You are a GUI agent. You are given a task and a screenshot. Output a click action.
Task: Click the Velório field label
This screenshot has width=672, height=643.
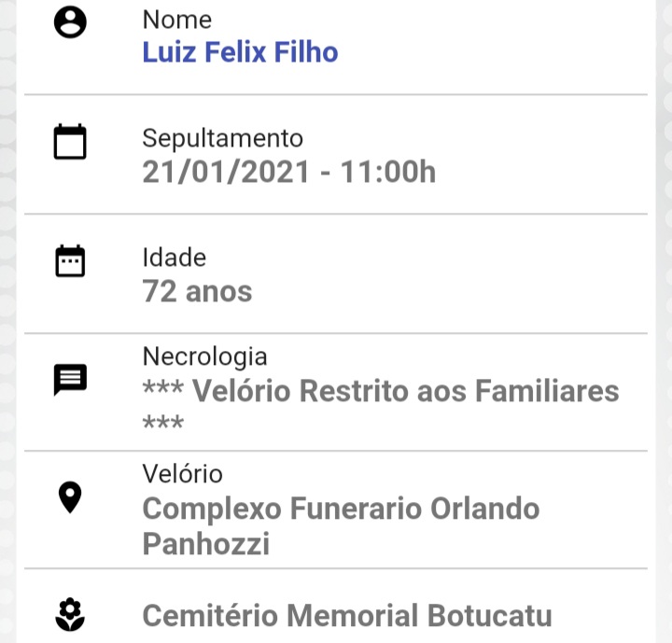click(x=182, y=474)
